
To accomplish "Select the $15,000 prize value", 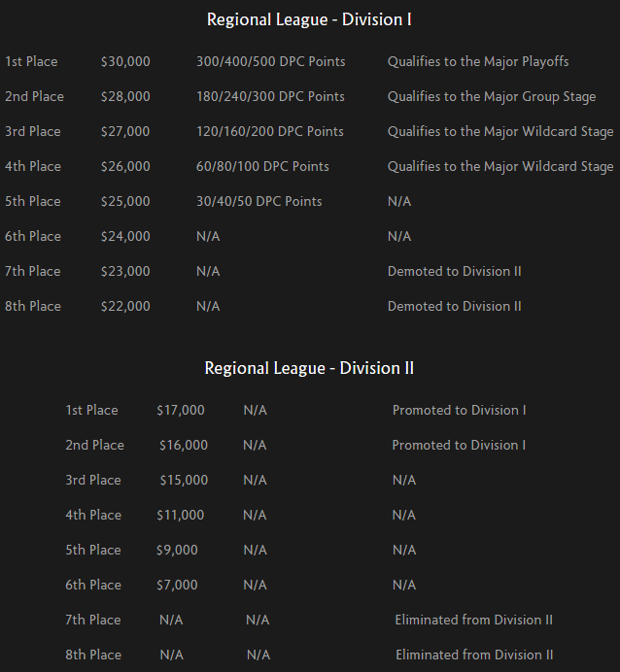I will pos(184,480).
